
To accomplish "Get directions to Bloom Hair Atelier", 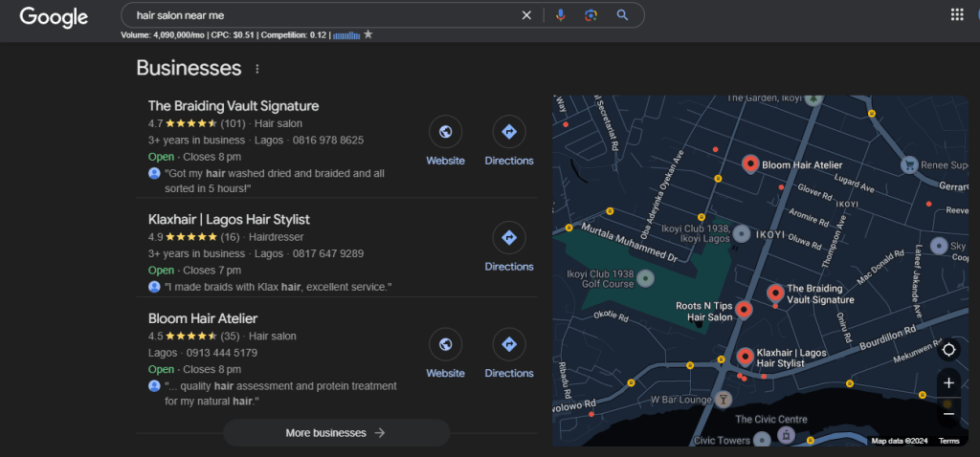I will click(508, 354).
